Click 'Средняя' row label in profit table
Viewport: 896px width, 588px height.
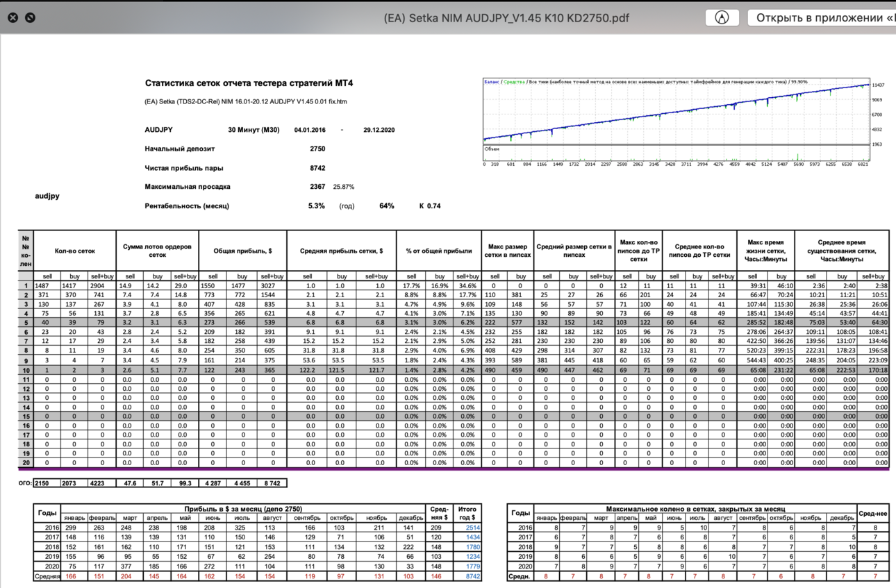click(47, 577)
